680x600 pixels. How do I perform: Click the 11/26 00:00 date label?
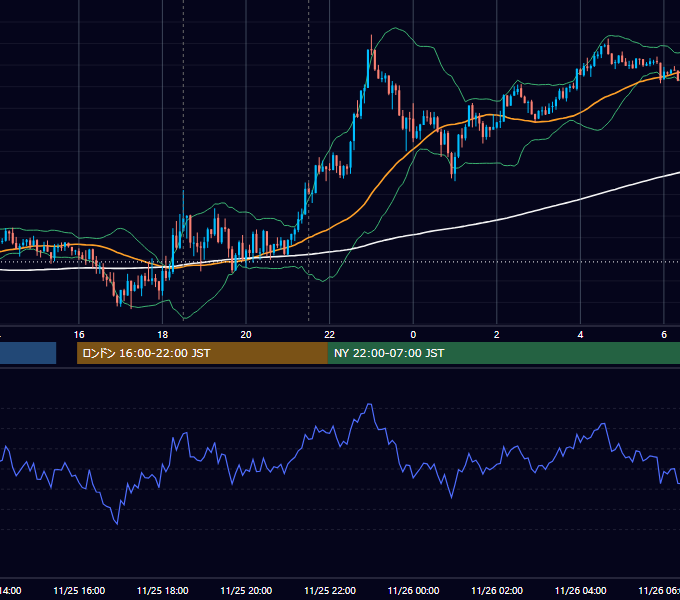pos(413,591)
